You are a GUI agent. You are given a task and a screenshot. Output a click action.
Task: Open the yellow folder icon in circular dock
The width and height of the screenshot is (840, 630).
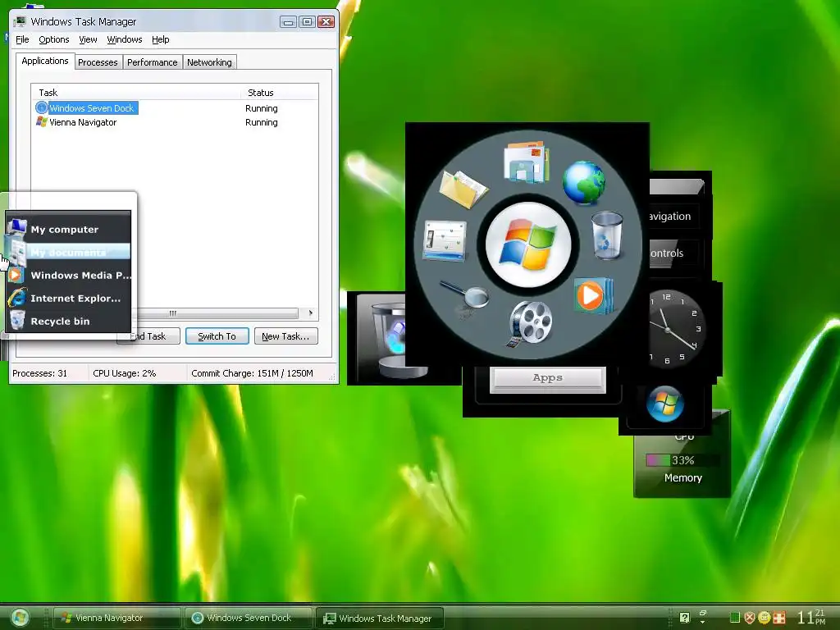tap(463, 189)
